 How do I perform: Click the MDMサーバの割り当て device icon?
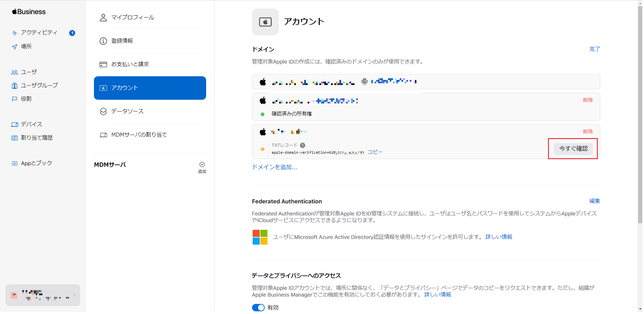(103, 135)
